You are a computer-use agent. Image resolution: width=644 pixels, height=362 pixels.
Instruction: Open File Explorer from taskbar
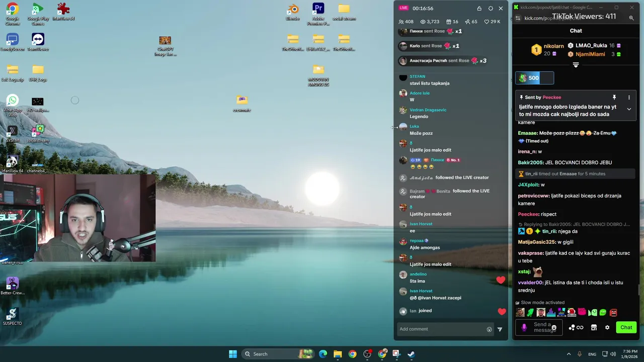click(x=338, y=354)
